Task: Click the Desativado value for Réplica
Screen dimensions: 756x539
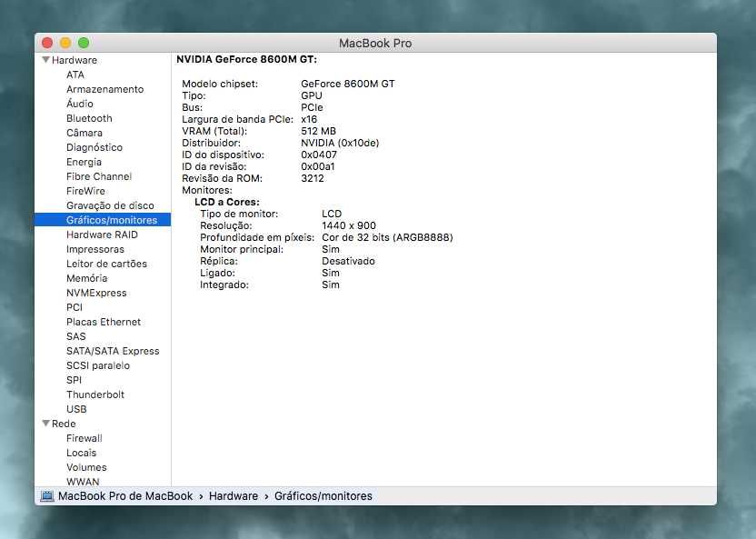Action: coord(348,261)
